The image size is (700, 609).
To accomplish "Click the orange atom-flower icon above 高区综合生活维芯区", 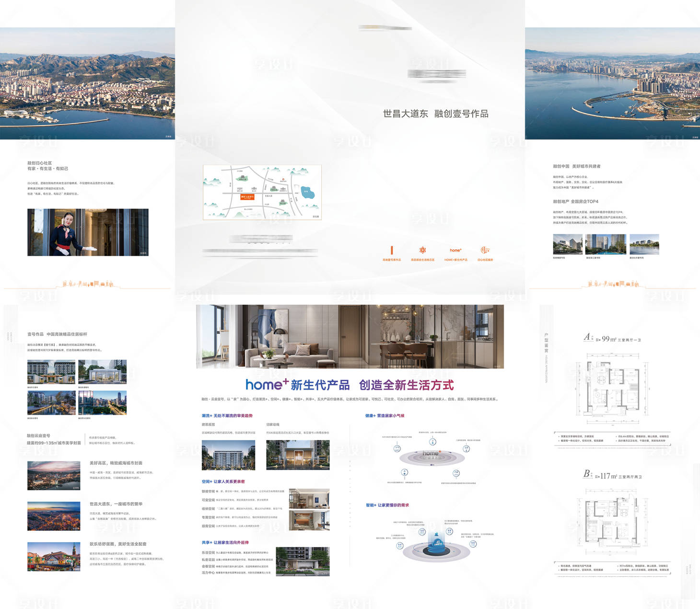I will click(422, 250).
